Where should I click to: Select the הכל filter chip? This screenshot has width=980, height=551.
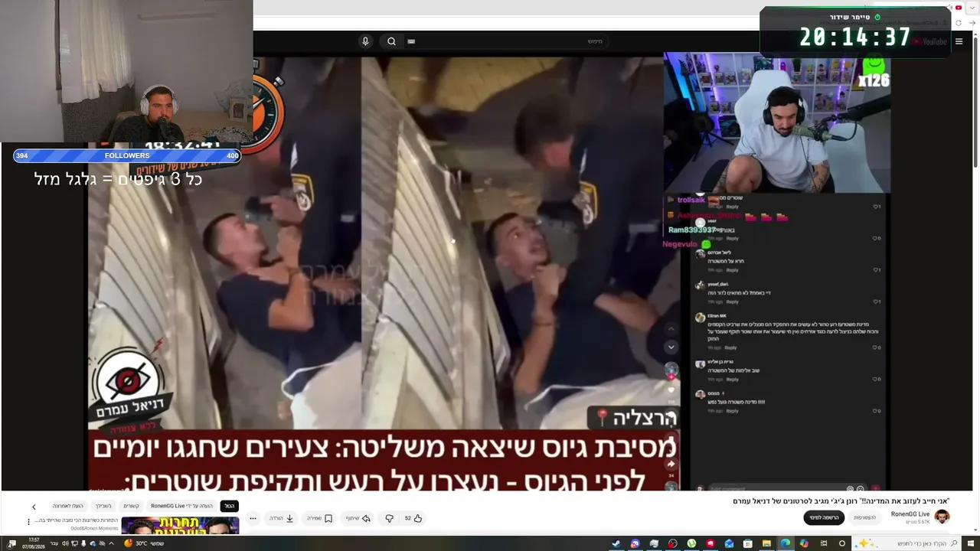coord(229,506)
